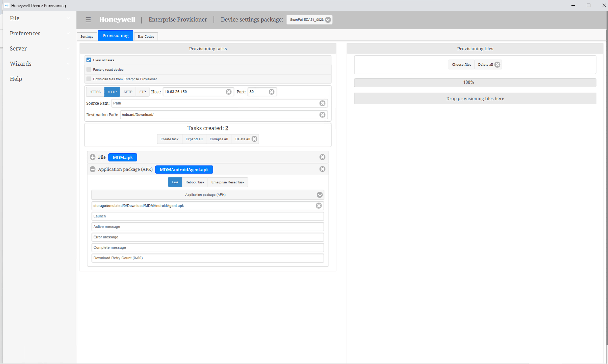Open the hamburger menu icon
The image size is (608, 364).
click(88, 20)
